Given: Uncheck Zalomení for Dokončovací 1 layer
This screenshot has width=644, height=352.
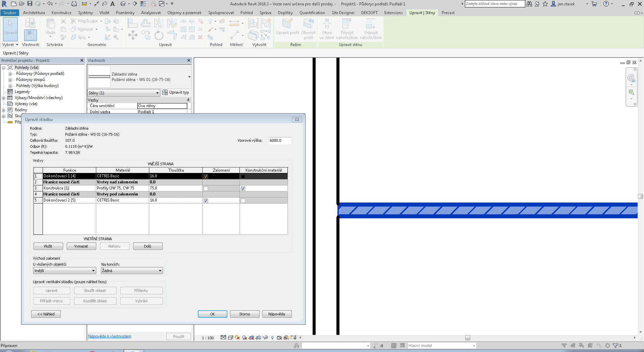Looking at the screenshot, I should [206, 176].
